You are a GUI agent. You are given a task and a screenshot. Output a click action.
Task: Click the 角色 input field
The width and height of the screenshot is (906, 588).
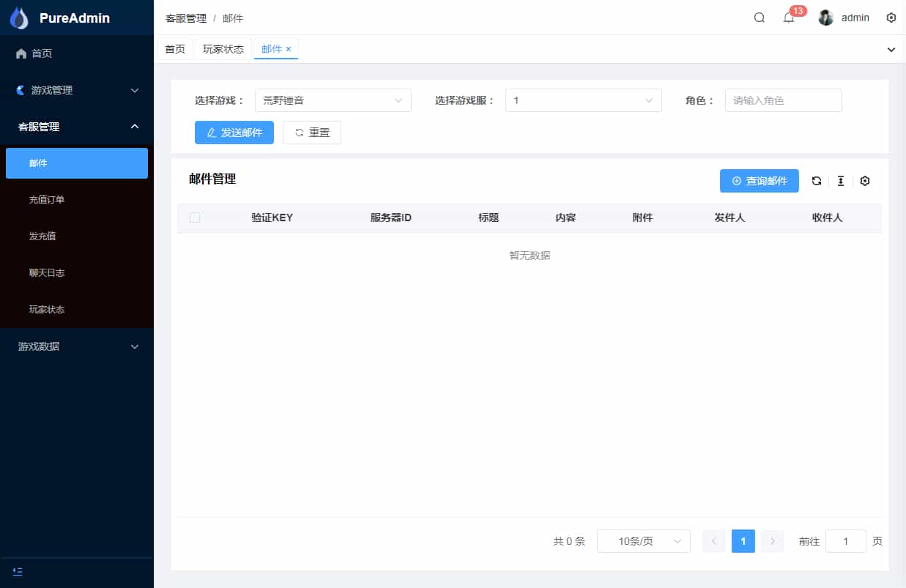click(783, 100)
